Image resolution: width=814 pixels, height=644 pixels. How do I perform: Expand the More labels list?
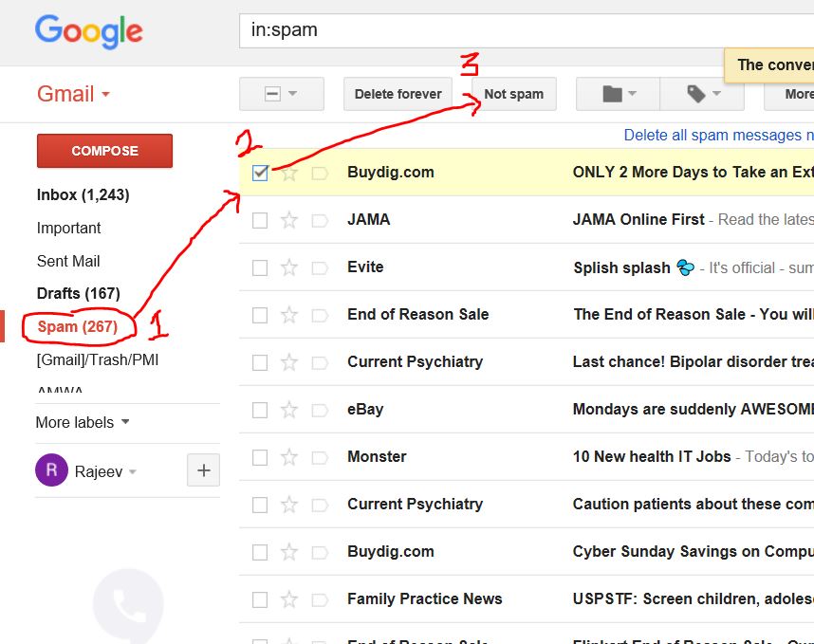coord(83,422)
